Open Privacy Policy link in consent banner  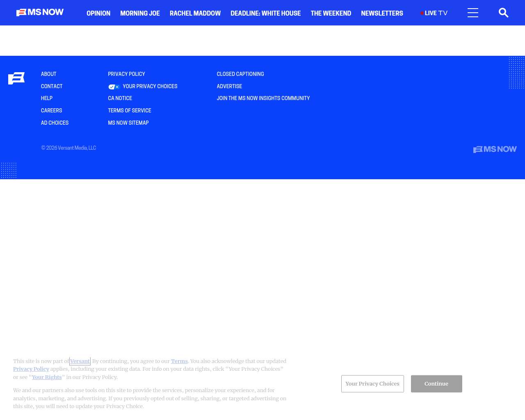point(31,369)
